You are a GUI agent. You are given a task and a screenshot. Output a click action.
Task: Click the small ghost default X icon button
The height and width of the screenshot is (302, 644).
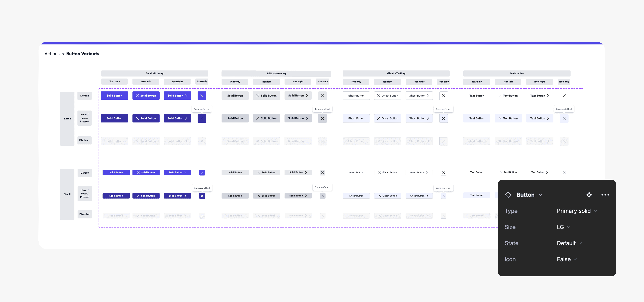tap(443, 172)
